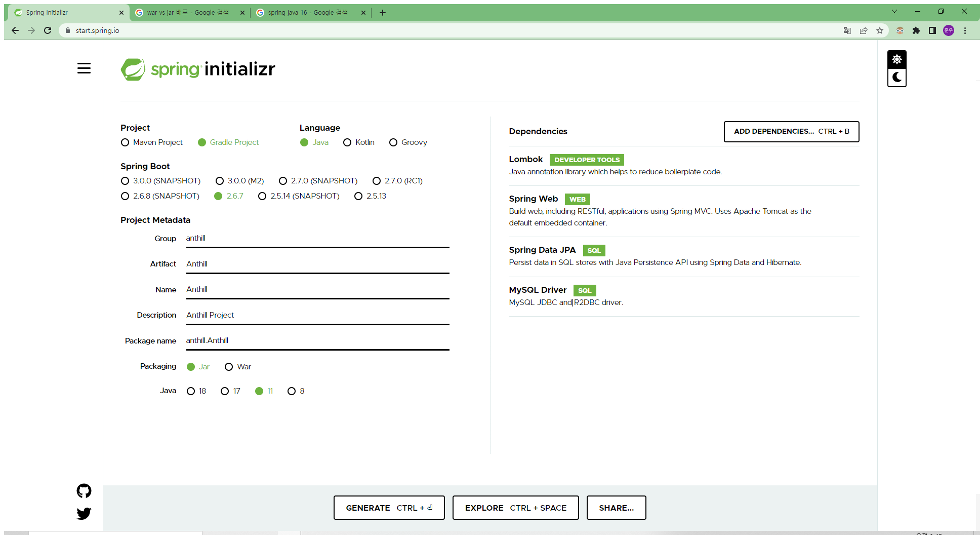This screenshot has height=535, width=980.
Task: Select Spring Boot 2.7.0 (RC1)
Action: [x=397, y=181]
